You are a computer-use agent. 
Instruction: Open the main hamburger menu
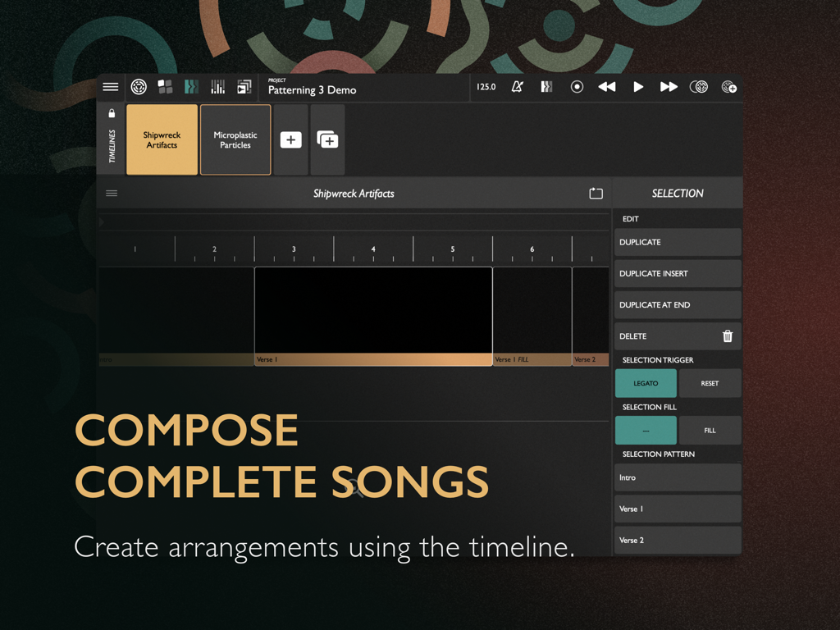110,86
